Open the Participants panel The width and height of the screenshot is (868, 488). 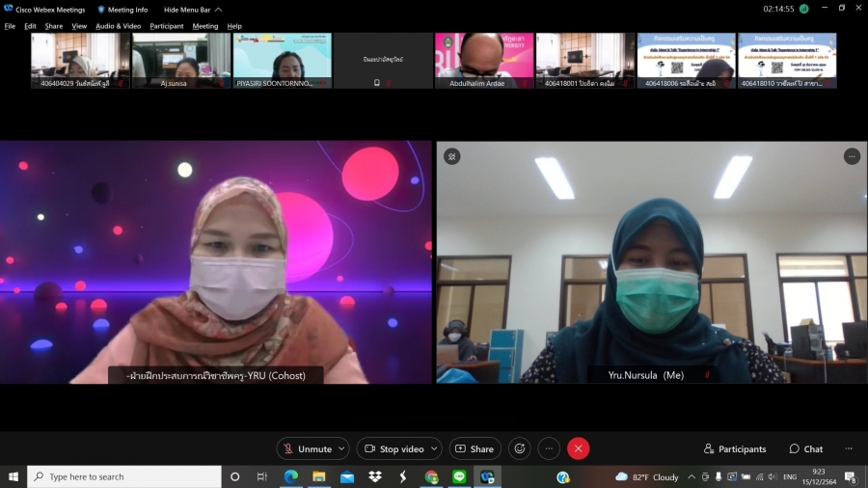pyautogui.click(x=735, y=448)
